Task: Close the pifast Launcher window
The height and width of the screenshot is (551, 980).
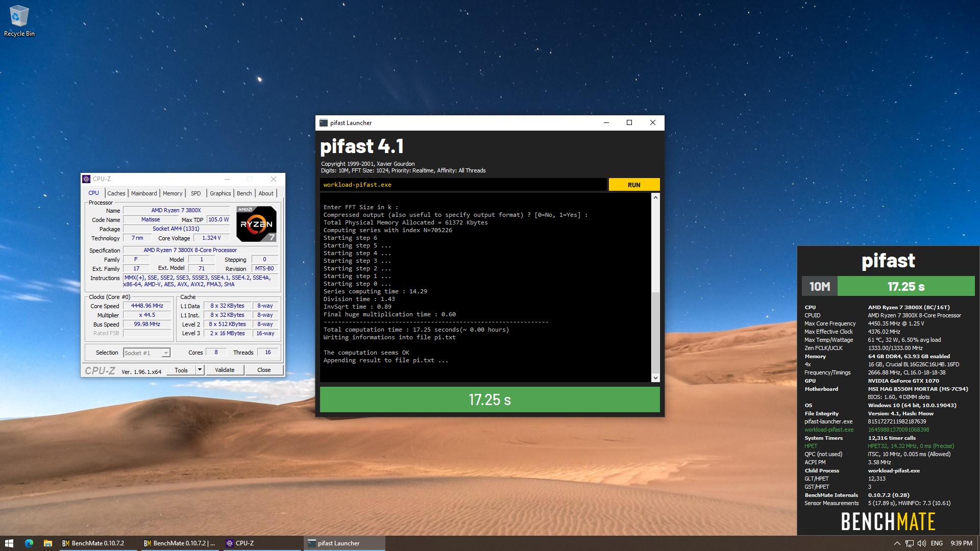Action: [x=652, y=123]
